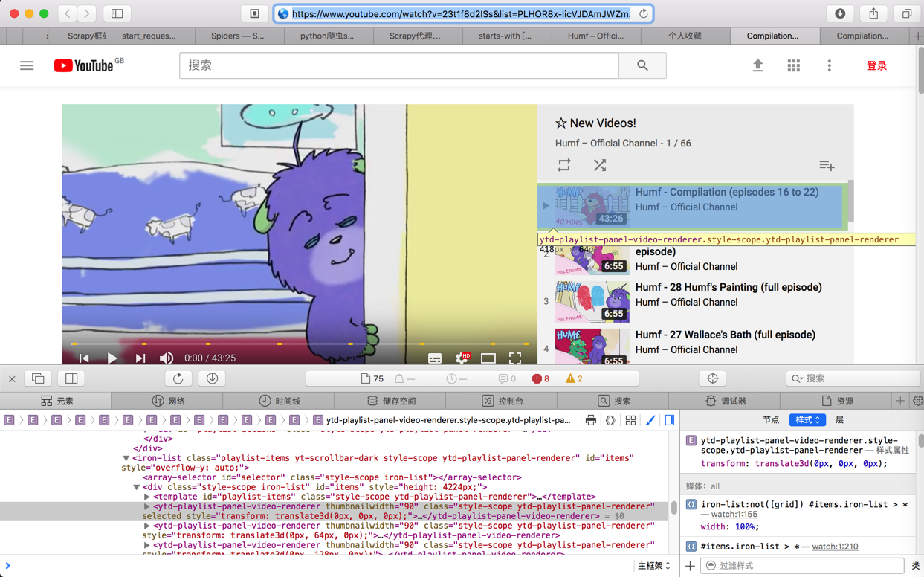Viewport: 924px width, 577px height.
Task: Collapse the div style-scope iron-list node
Action: pyautogui.click(x=136, y=488)
